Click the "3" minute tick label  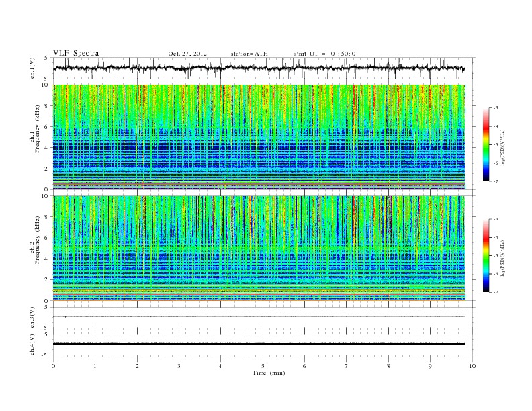[179, 366]
